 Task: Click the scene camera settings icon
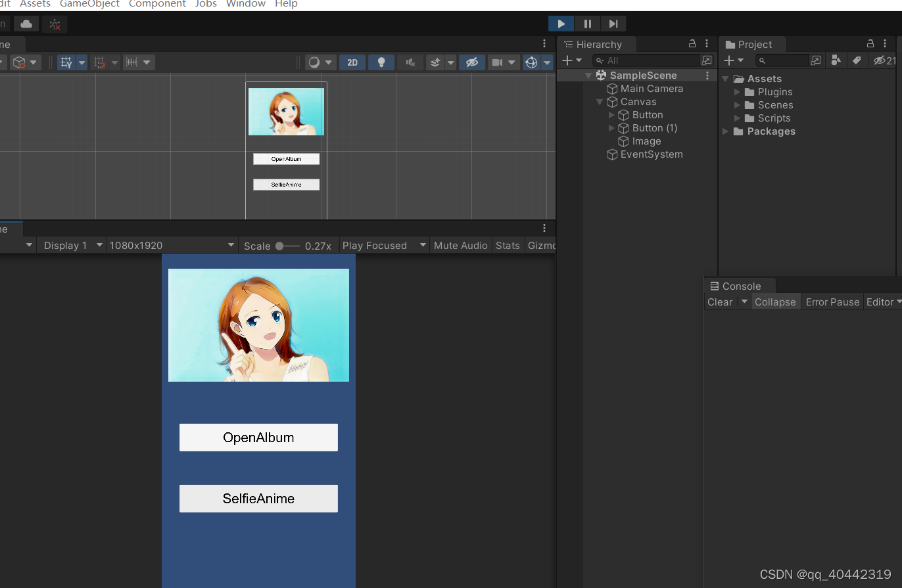(498, 62)
